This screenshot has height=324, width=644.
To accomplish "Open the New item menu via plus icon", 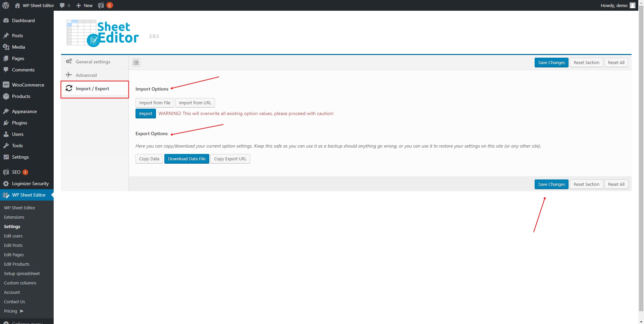I will click(78, 5).
